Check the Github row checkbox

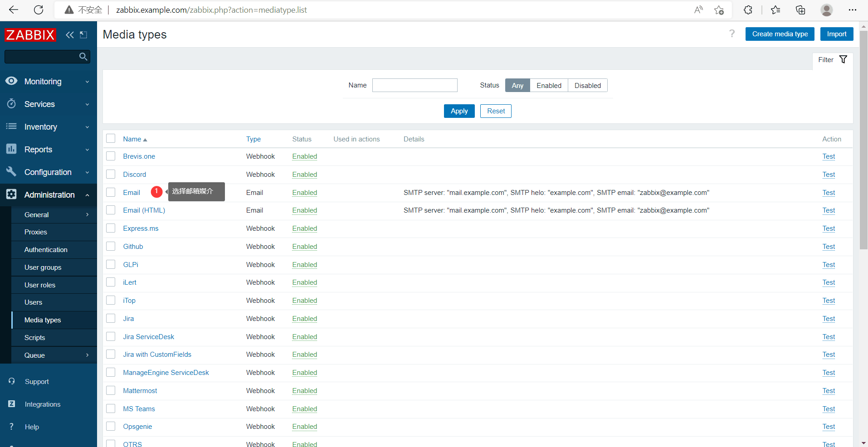(111, 246)
